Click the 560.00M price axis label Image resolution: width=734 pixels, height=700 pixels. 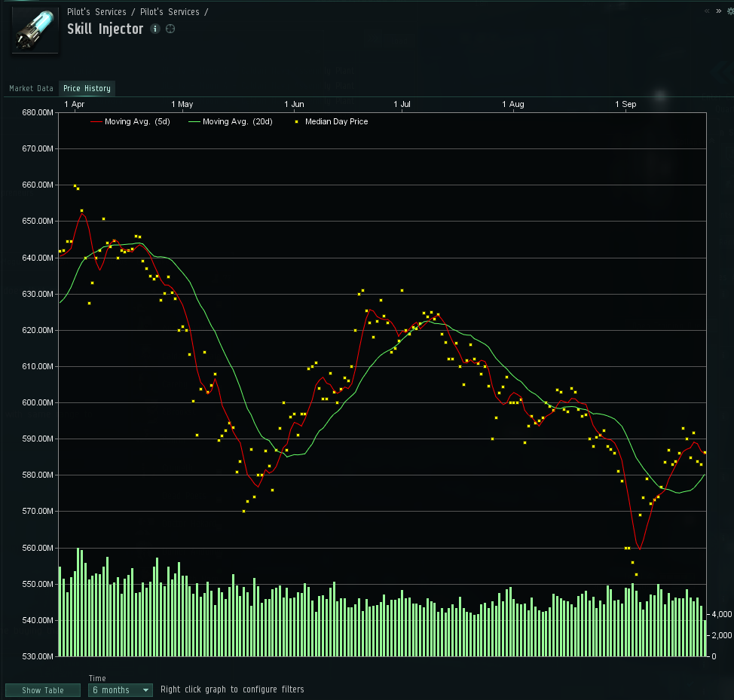pyautogui.click(x=38, y=548)
